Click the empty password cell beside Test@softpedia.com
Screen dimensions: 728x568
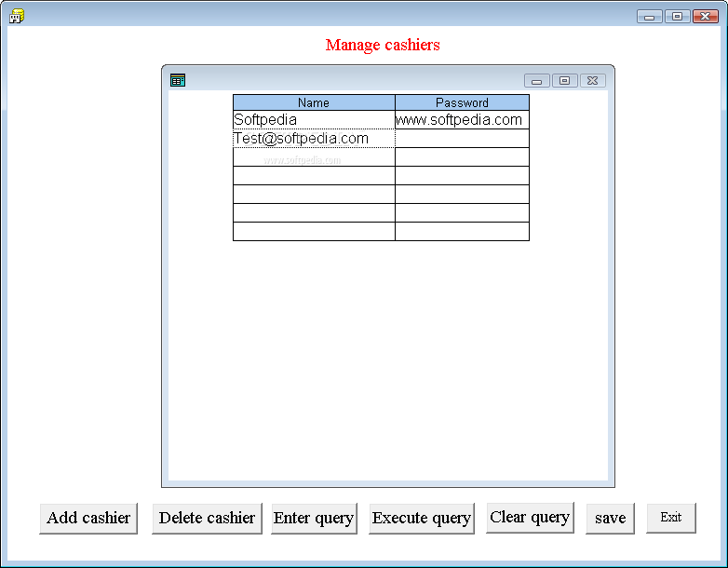click(x=462, y=139)
